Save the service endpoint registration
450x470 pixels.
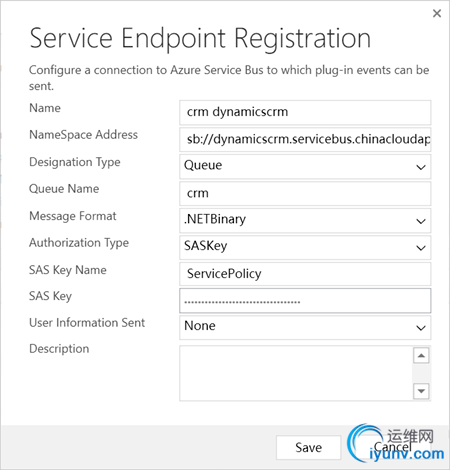pos(308,447)
